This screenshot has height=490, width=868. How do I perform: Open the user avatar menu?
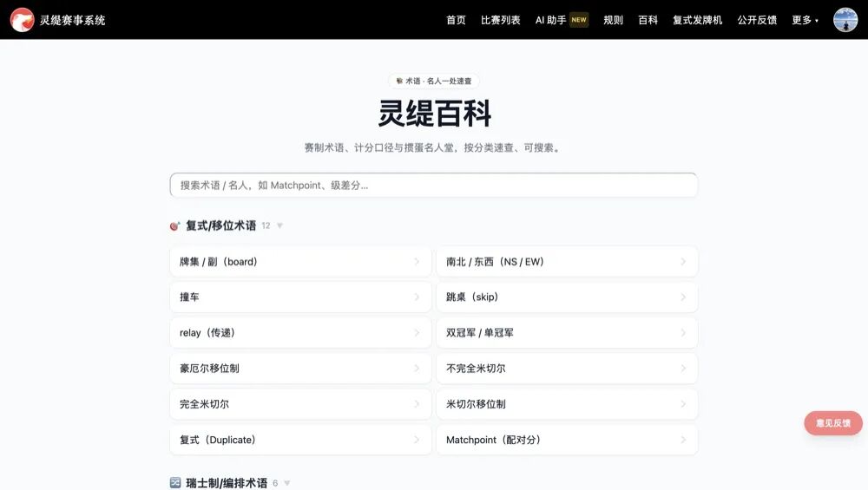tap(845, 20)
